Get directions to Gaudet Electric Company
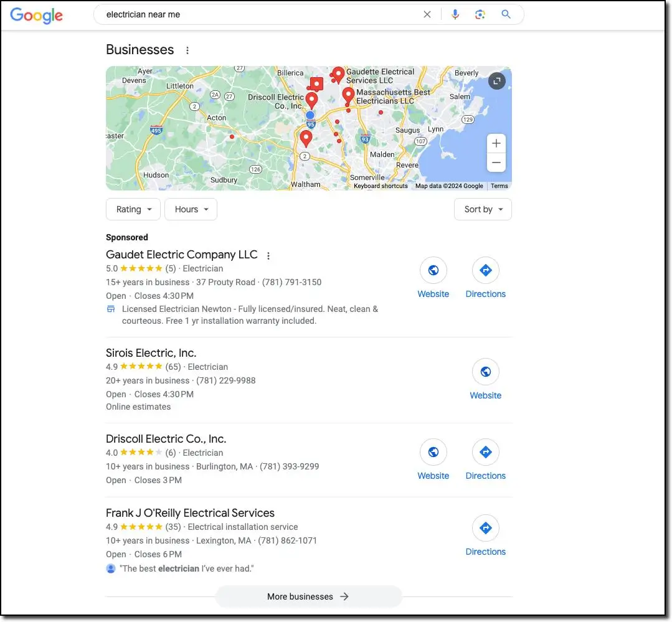 tap(486, 278)
